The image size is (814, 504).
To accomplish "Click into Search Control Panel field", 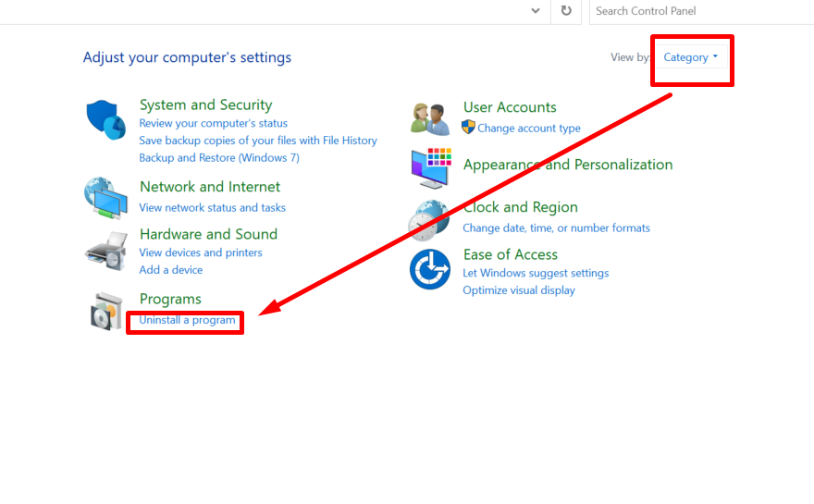I will pos(701,11).
